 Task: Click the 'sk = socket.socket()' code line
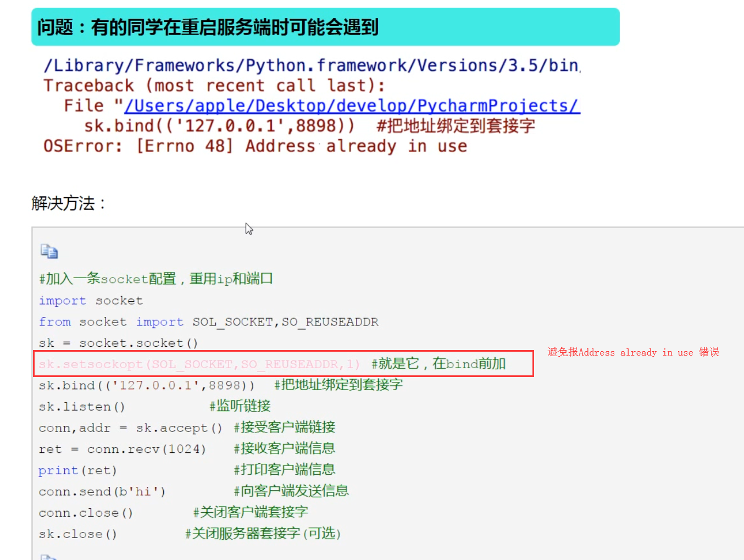pos(118,343)
